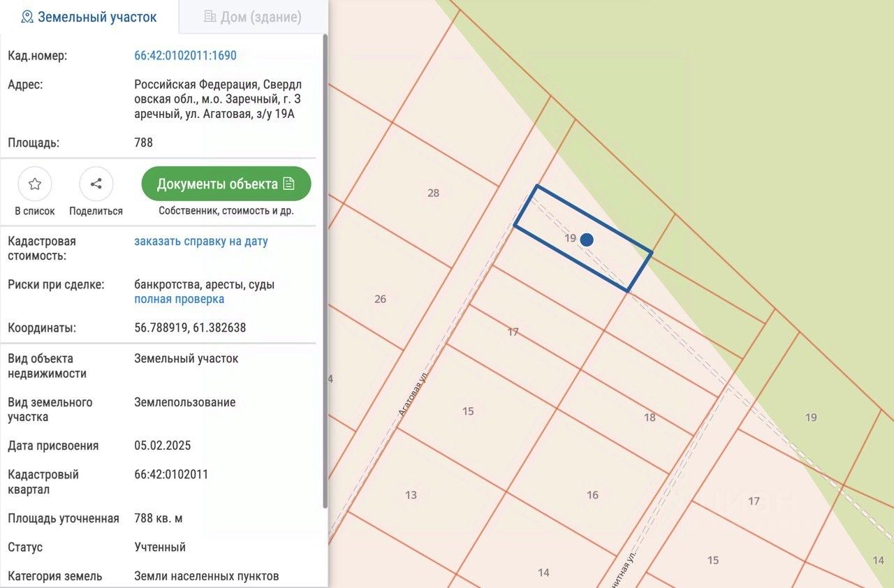Switch to Земельный участок tab
Image resolution: width=894 pixels, height=588 pixels.
point(89,17)
